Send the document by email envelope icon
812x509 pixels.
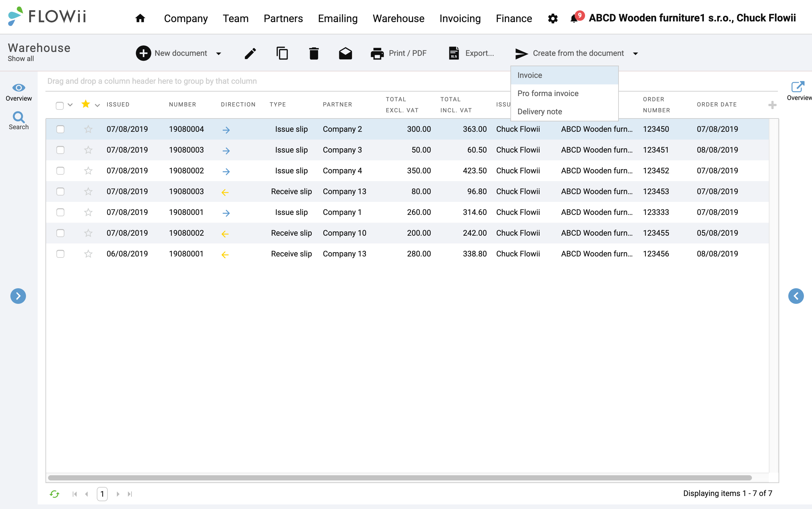coord(345,53)
